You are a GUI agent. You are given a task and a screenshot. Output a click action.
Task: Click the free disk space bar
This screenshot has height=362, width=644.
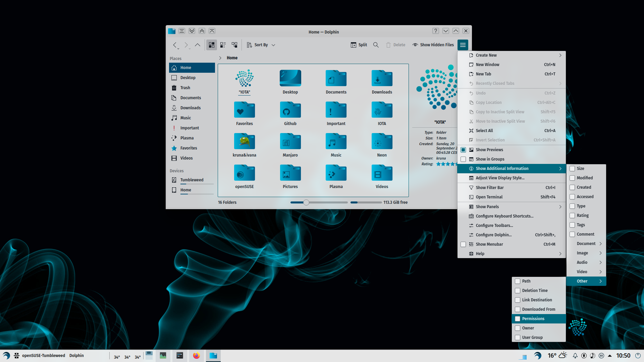[x=366, y=202]
